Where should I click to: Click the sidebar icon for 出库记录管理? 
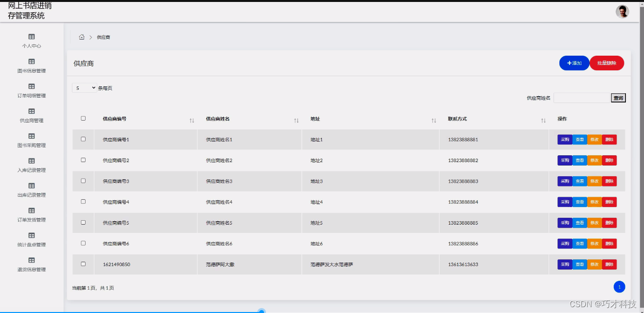point(31,186)
